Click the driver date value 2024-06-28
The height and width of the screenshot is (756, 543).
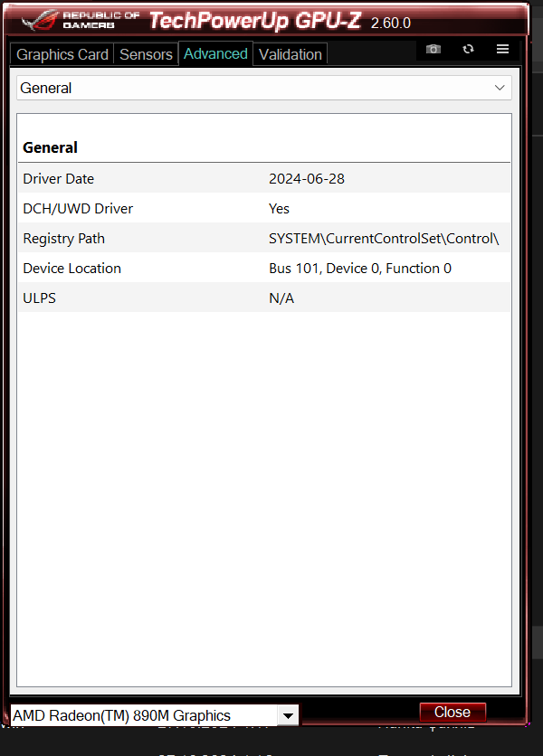tap(307, 179)
